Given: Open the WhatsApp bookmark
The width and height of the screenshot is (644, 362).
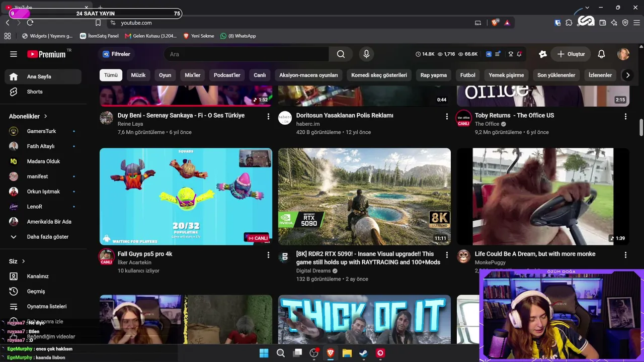Looking at the screenshot, I should [238, 36].
